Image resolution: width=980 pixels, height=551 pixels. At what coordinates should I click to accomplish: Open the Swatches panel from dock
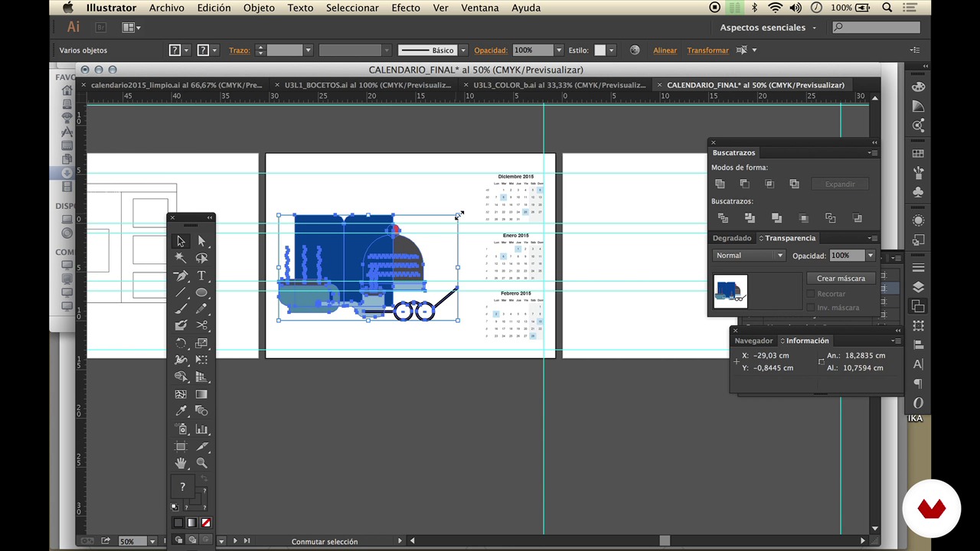pyautogui.click(x=918, y=153)
